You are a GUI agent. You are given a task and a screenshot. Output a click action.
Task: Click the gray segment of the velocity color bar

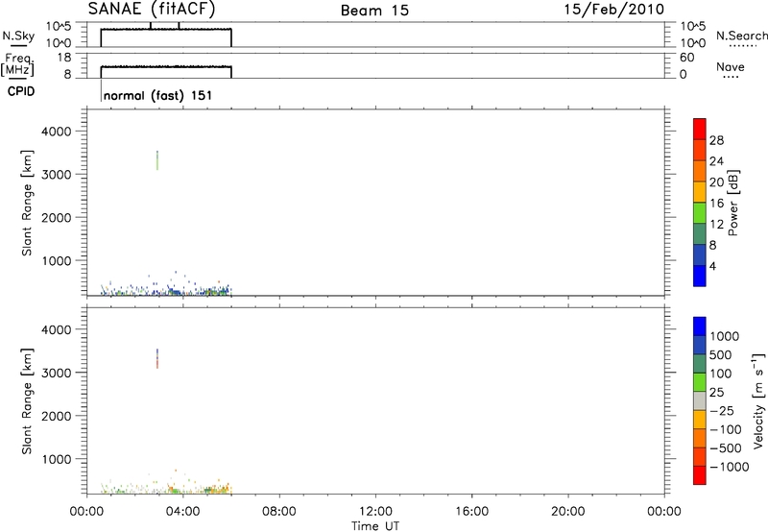(x=700, y=401)
